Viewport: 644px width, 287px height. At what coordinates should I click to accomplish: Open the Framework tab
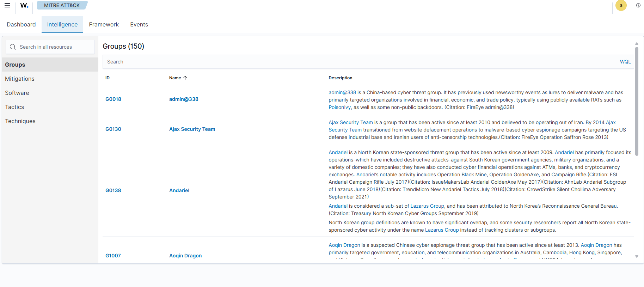click(104, 24)
